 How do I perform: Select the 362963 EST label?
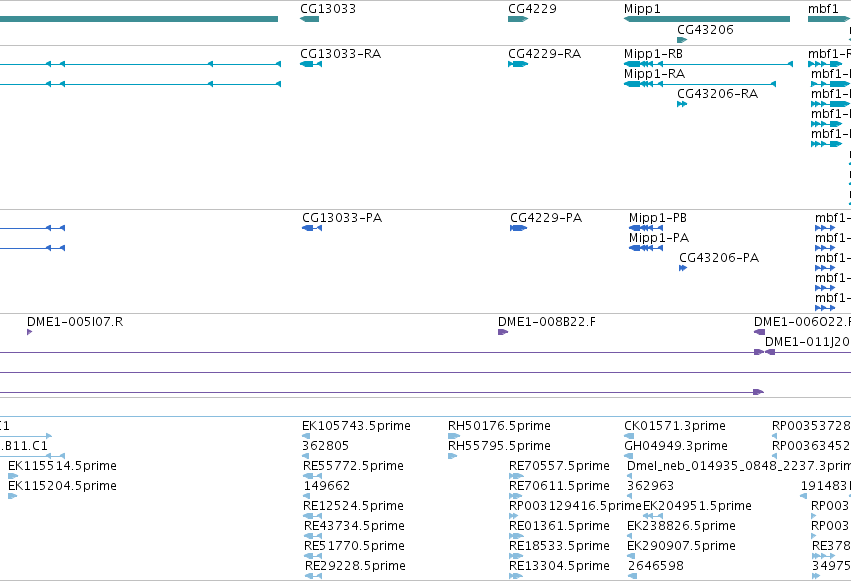pyautogui.click(x=650, y=486)
